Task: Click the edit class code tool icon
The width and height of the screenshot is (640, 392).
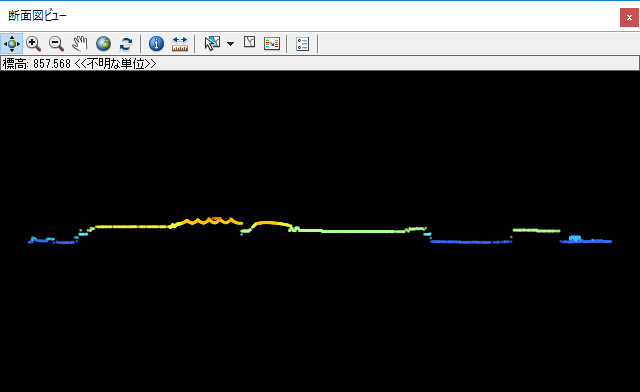Action: click(x=249, y=42)
